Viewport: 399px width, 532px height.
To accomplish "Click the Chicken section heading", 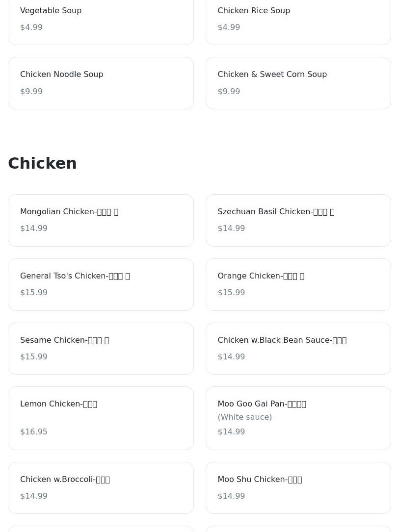I will (42, 163).
